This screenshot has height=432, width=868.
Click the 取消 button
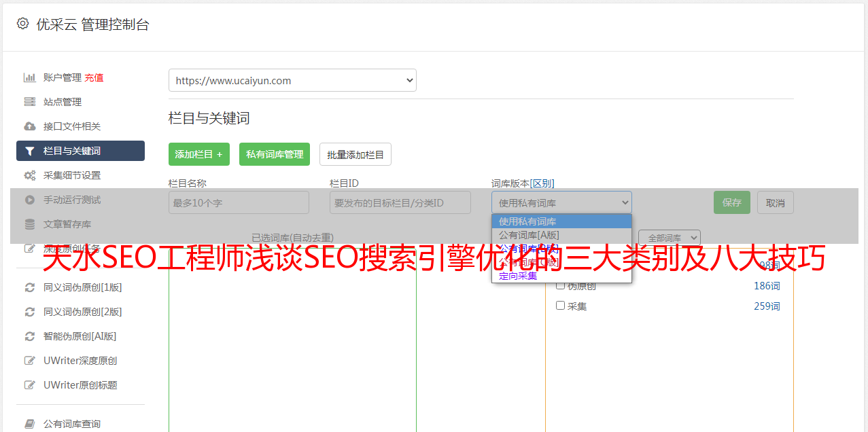776,202
